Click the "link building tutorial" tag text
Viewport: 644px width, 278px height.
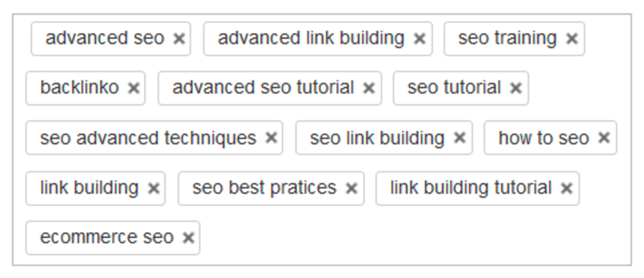(471, 188)
